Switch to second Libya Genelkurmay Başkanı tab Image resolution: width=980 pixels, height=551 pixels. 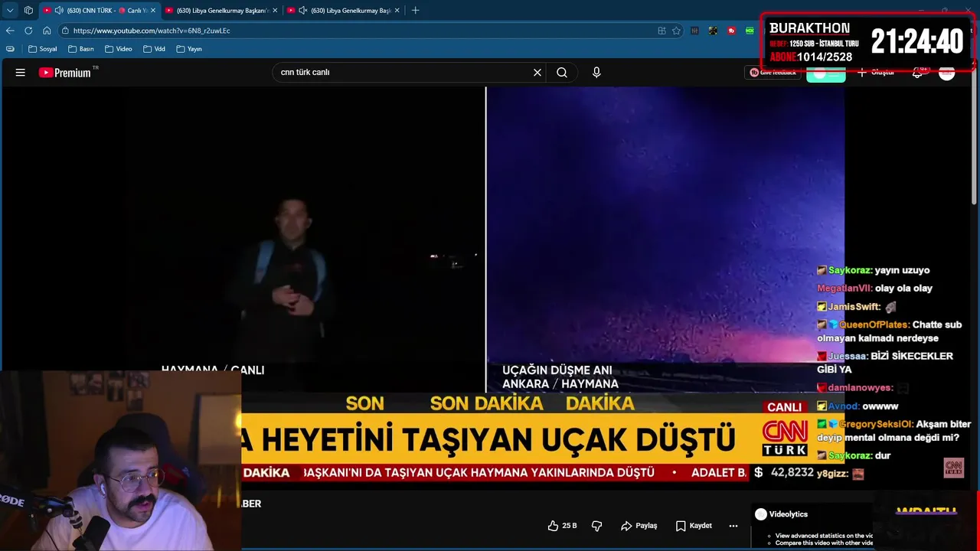[x=222, y=11]
